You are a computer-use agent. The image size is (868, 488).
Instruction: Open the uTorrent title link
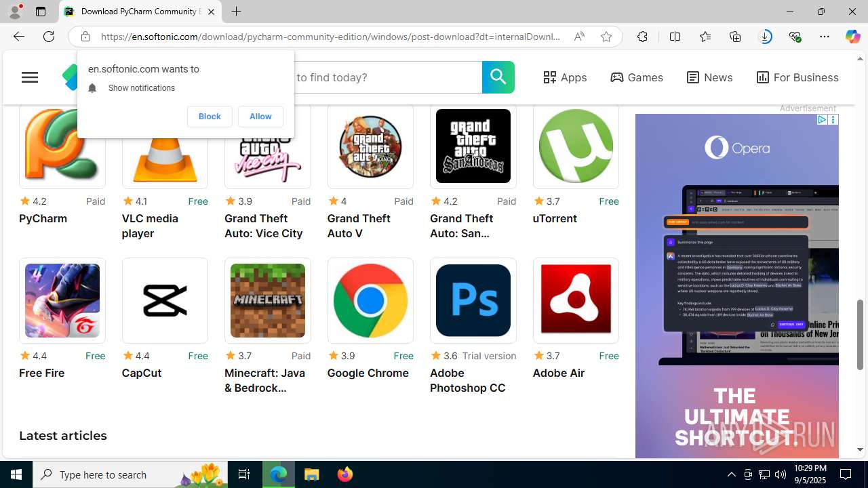pos(555,219)
